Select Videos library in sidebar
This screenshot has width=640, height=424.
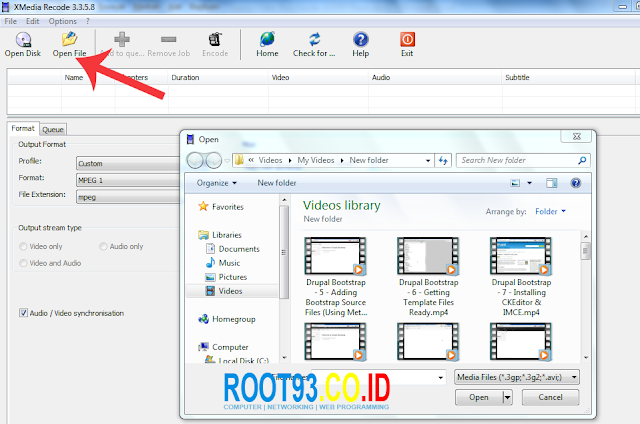[x=232, y=291]
